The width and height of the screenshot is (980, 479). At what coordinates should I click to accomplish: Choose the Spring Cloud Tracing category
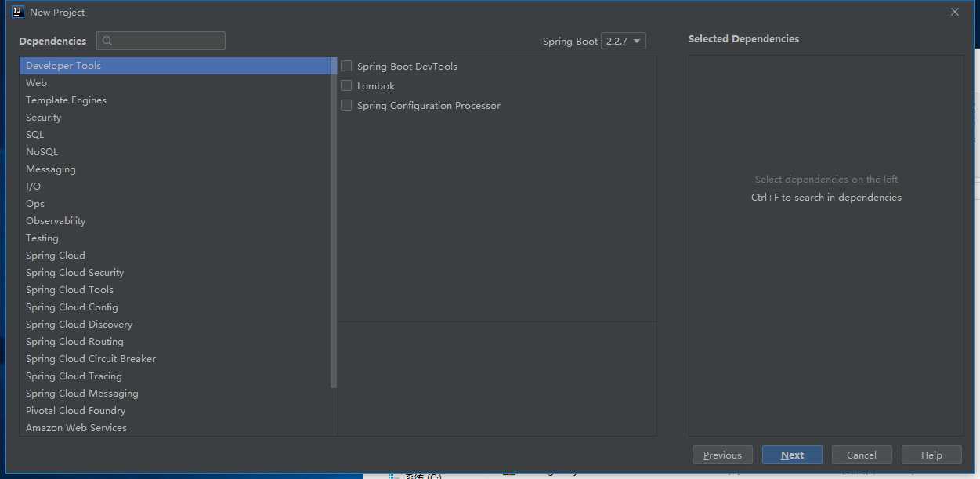175,376
